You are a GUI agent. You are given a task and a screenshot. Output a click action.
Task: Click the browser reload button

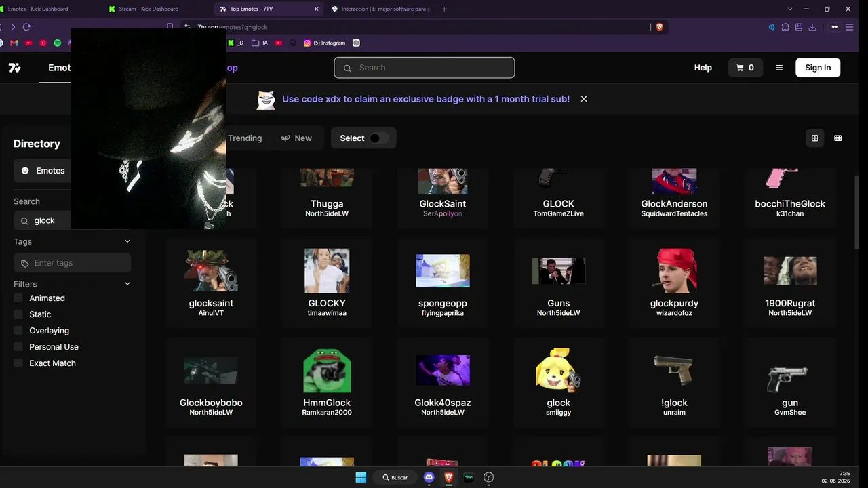(26, 27)
